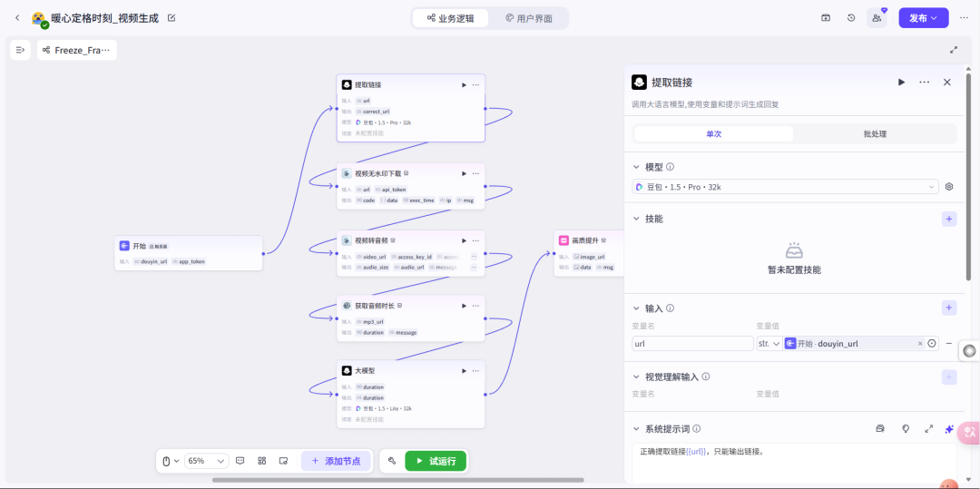Open prompt library icon in 系统提示词
The image size is (980, 489).
click(880, 429)
